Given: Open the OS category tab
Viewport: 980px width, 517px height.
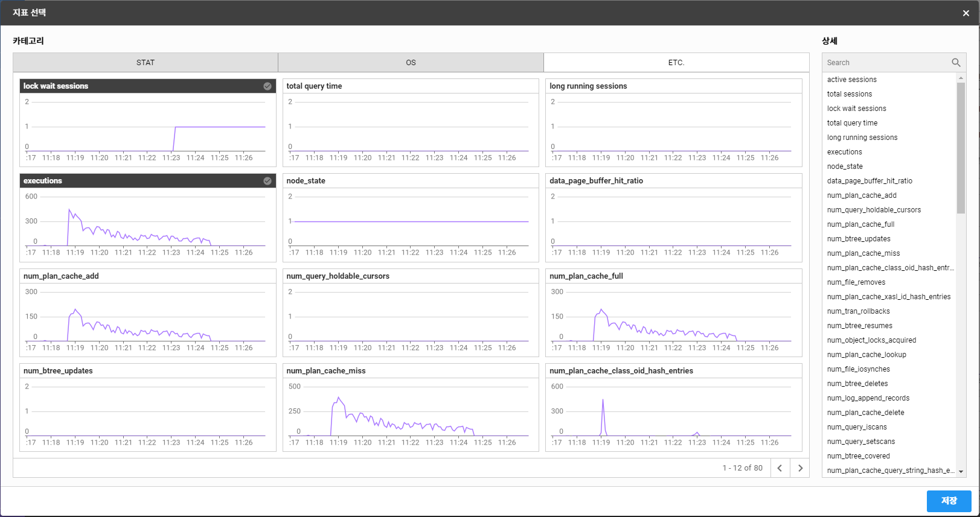Looking at the screenshot, I should click(411, 63).
